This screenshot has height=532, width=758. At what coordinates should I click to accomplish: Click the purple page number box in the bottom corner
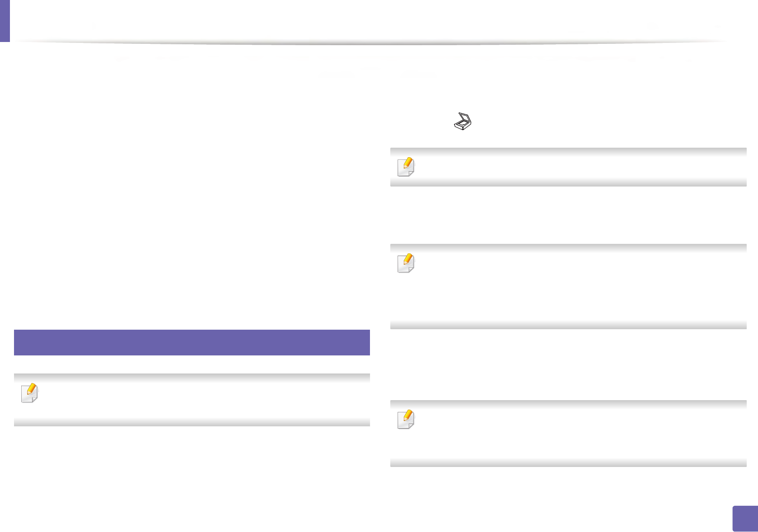tap(744, 518)
